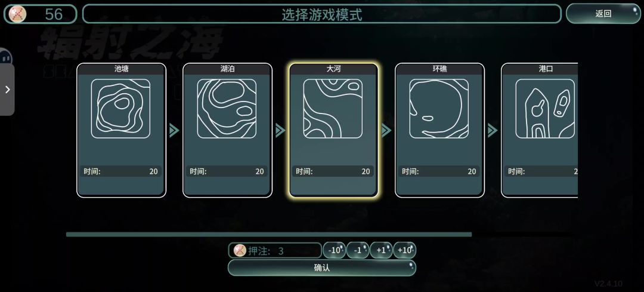Click the arrow between 湖泊 and 大河
The width and height of the screenshot is (644, 292).
[x=280, y=131]
